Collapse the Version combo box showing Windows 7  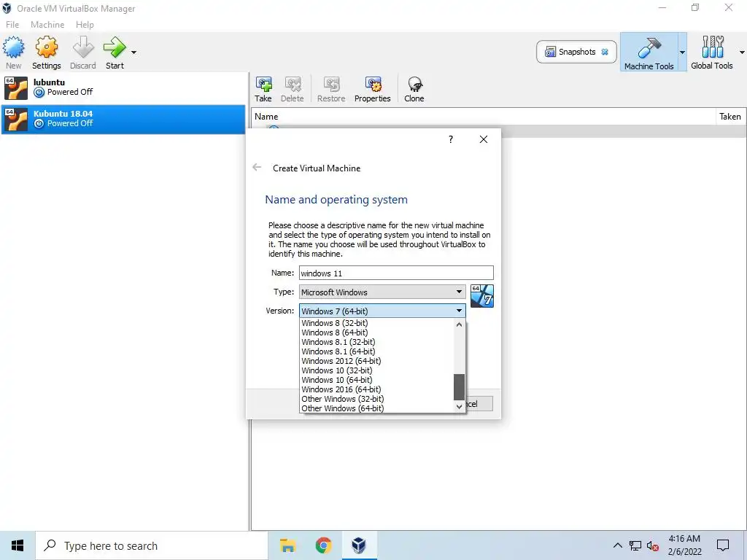tap(382, 311)
